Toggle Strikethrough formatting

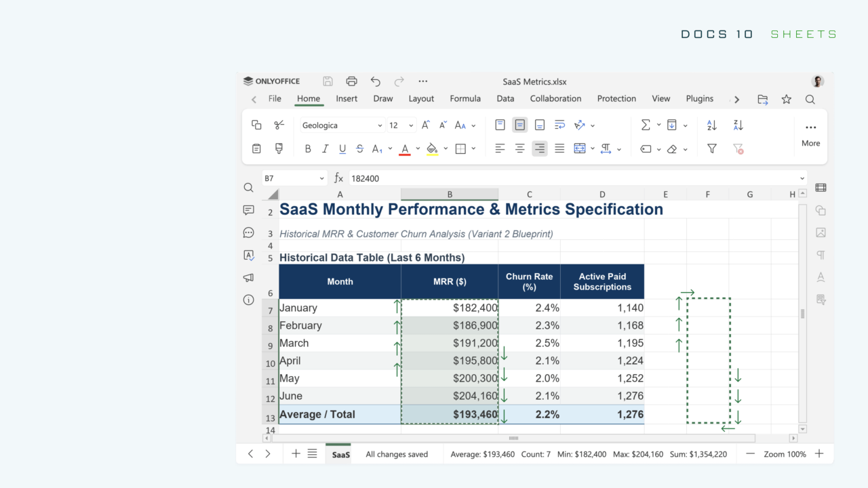click(359, 148)
